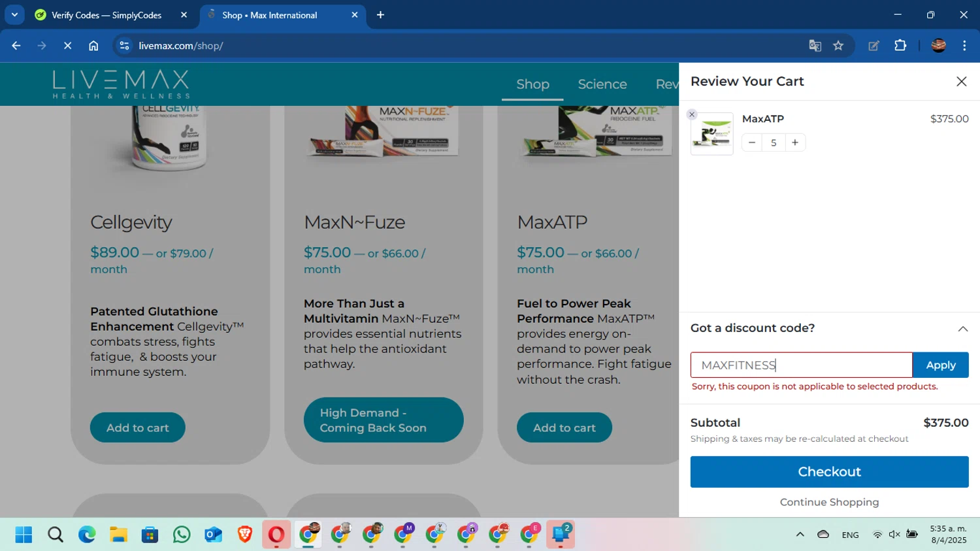Open Opera browser from taskbar

tap(276, 535)
